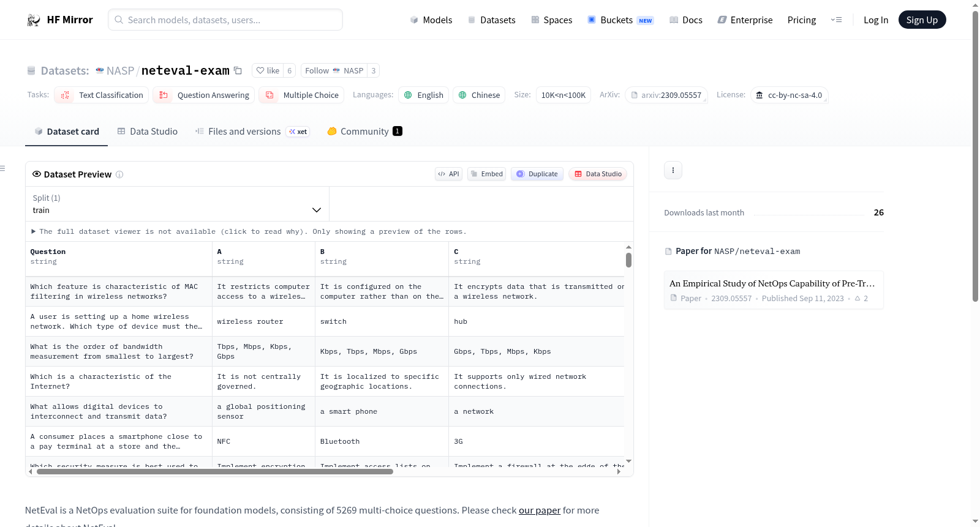Select the Chinese language tag
The image size is (980, 527).
(479, 95)
